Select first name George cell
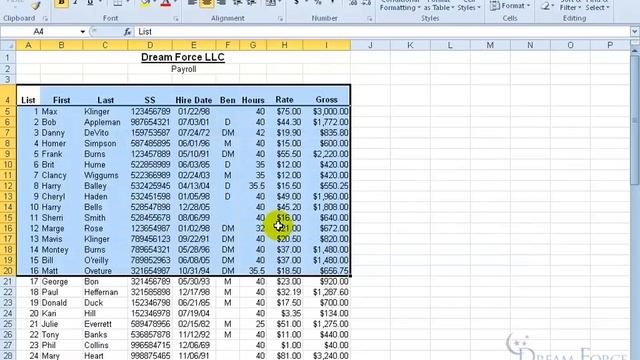The width and height of the screenshot is (640, 360). coord(61,282)
